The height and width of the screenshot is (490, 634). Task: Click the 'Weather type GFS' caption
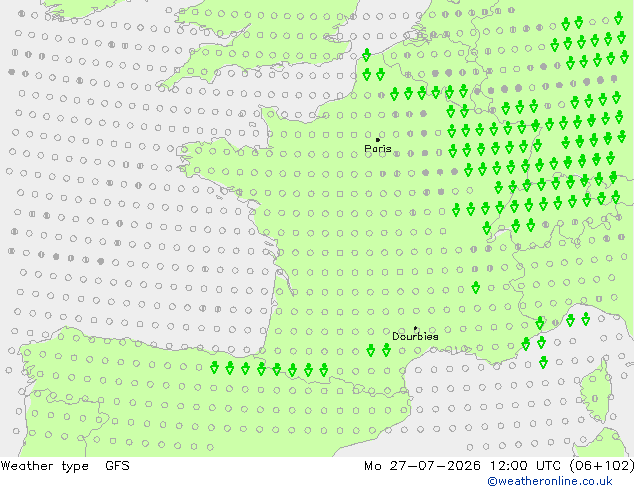[65, 466]
